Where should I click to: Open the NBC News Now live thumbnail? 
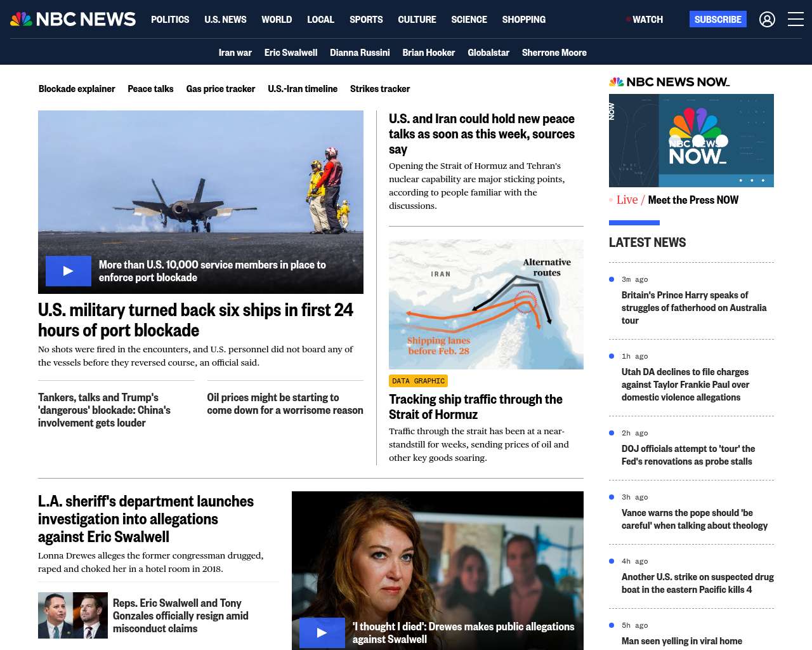click(691, 140)
